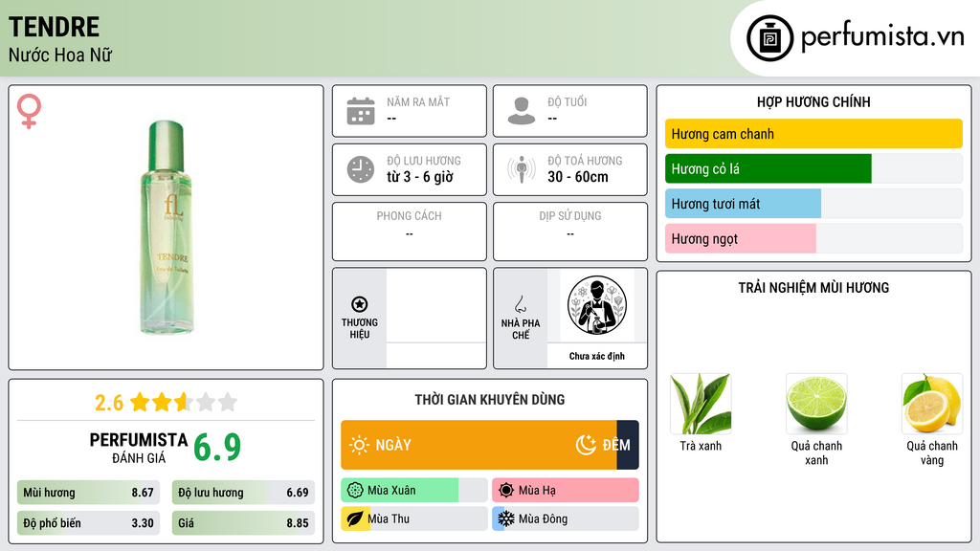Click the Hương tươi mát blue bar
The image size is (980, 551).
743,204
